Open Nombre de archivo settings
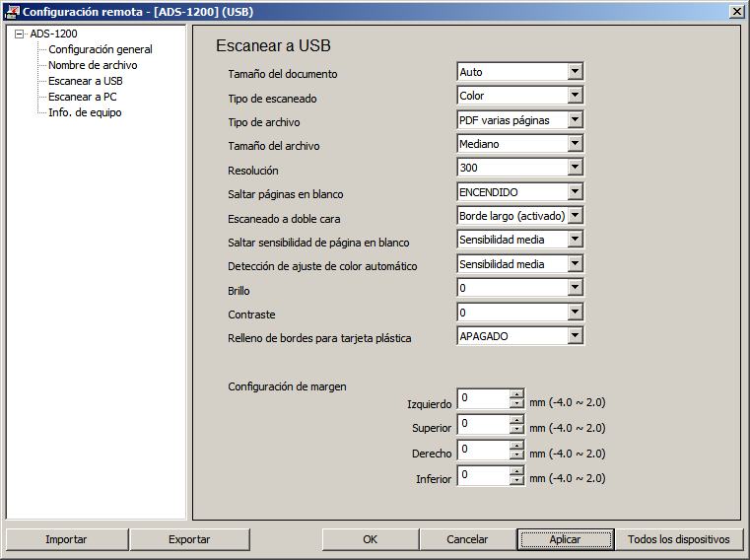Screen dimensions: 750x560 click(93, 65)
